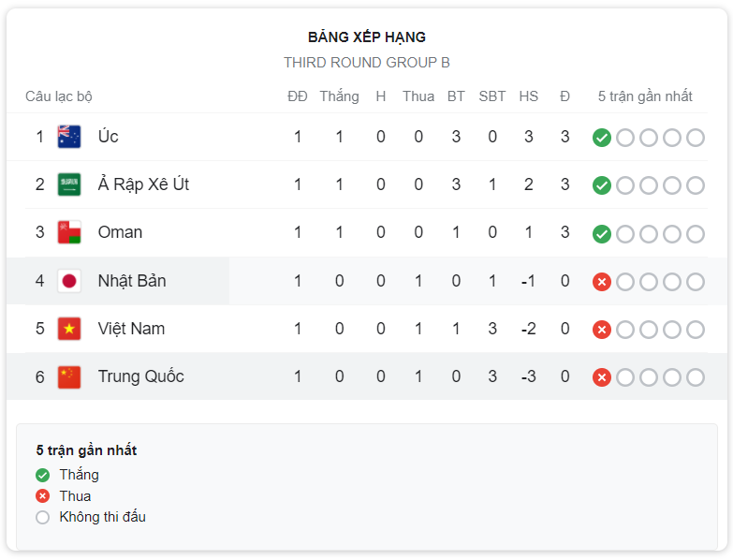Viewport: 733px width, 560px height.
Task: Click Úc's green win checkmark icon
Action: point(602,138)
